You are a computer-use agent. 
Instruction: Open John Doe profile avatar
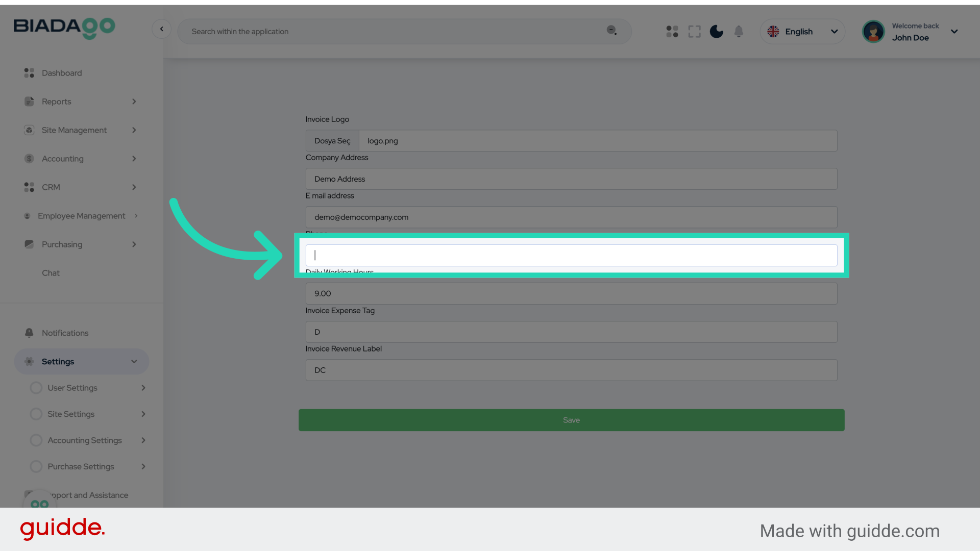[x=873, y=32]
